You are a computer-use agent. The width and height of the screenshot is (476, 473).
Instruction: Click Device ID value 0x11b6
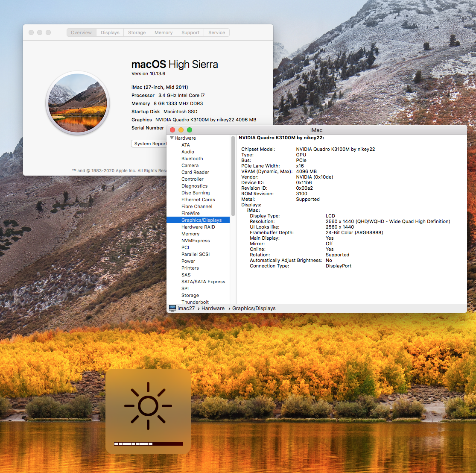[x=304, y=182]
